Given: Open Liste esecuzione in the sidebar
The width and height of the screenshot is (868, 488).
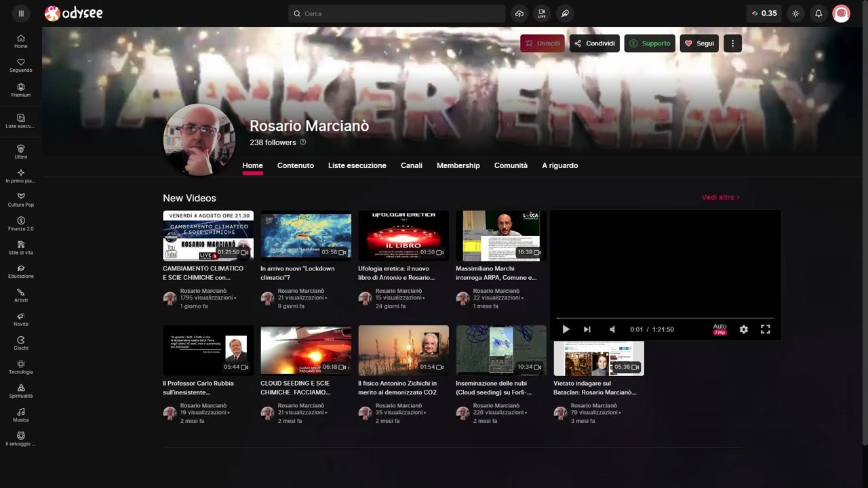Looking at the screenshot, I should point(21,121).
